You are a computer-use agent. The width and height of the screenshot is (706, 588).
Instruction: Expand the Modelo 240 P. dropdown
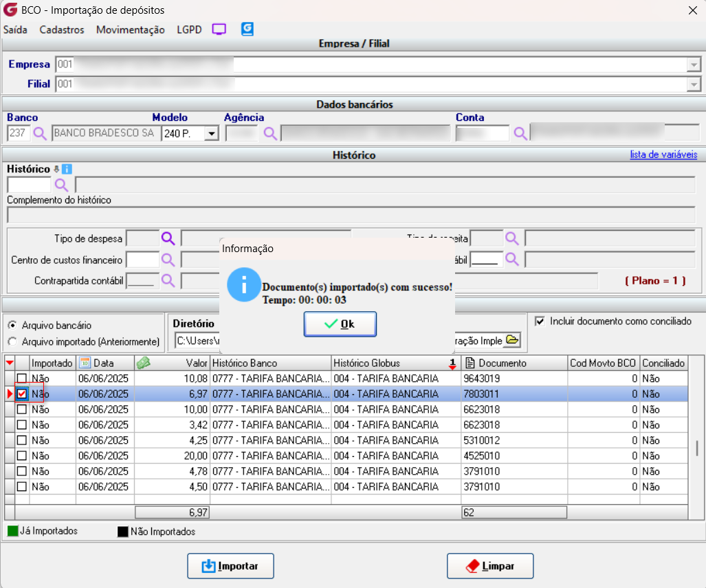[211, 134]
